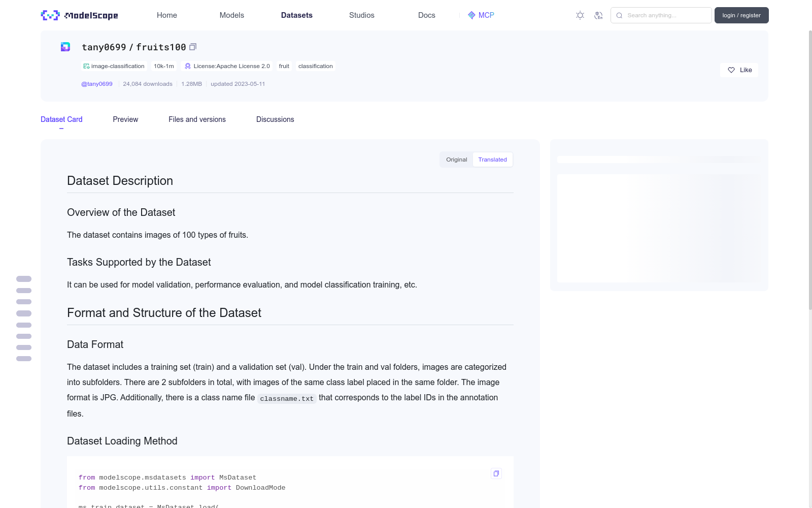
Task: Click the License:Apache License 2.0 tag
Action: click(x=227, y=66)
